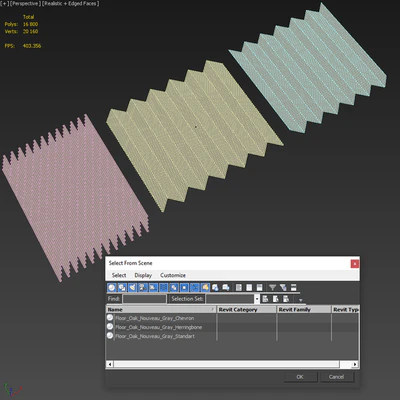
Task: Confirm selection with the OK button
Action: [300, 377]
